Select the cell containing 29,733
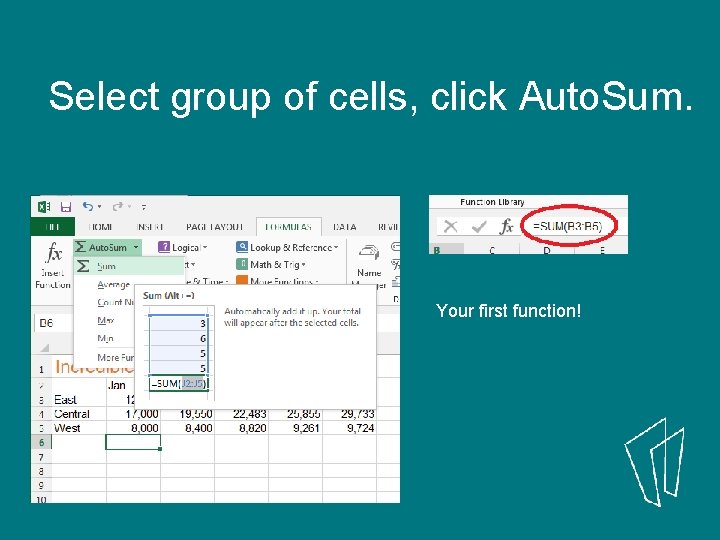This screenshot has height=540, width=720. point(349,414)
